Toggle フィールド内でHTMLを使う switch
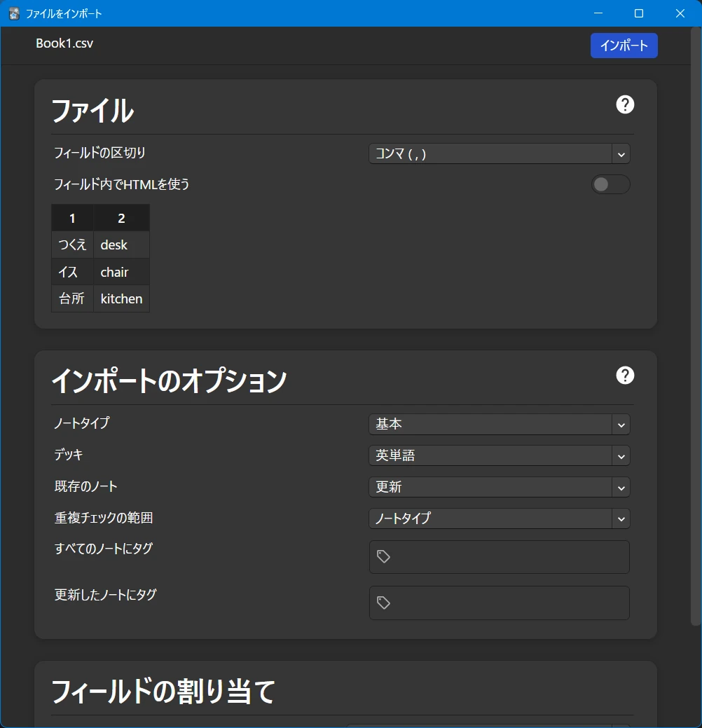The width and height of the screenshot is (702, 728). (610, 184)
